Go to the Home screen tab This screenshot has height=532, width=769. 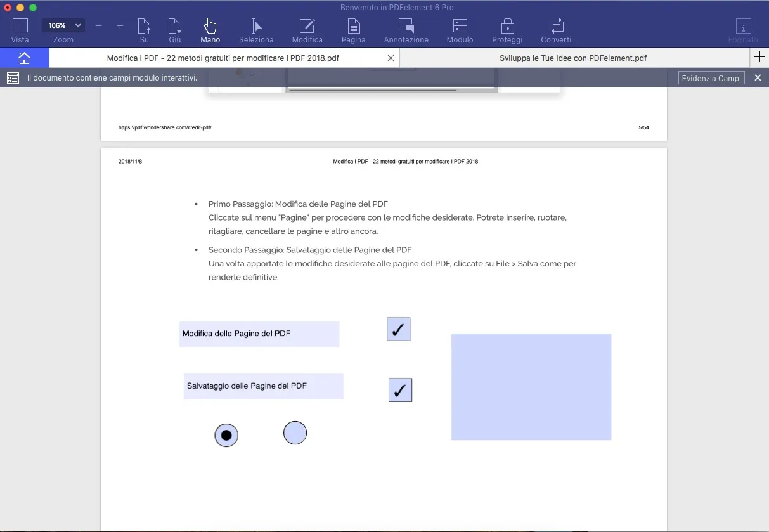pyautogui.click(x=24, y=58)
